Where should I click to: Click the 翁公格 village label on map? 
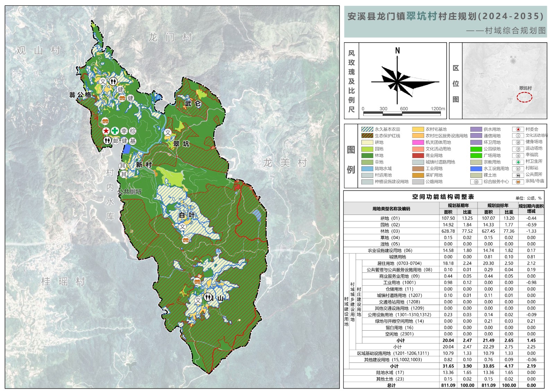[80, 95]
